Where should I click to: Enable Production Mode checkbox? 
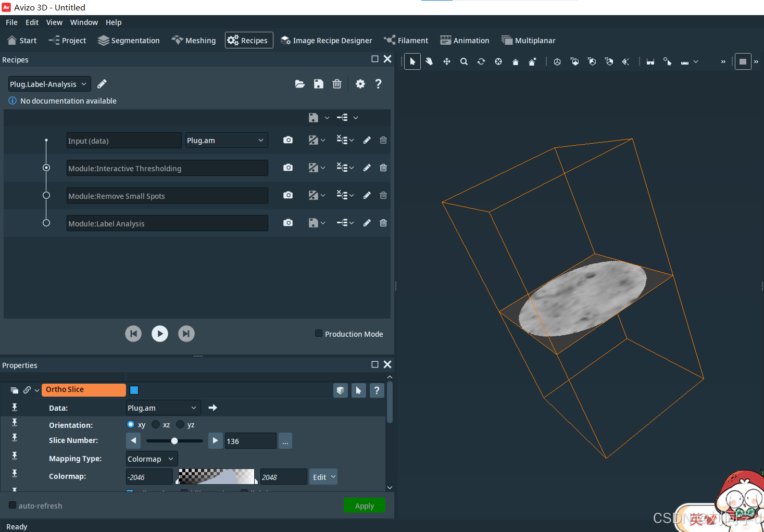coord(319,333)
